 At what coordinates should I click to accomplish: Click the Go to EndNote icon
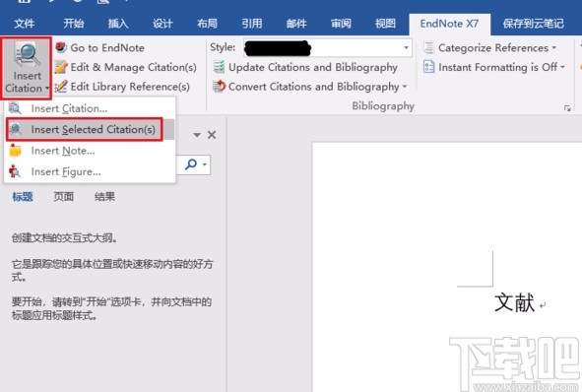click(x=61, y=47)
